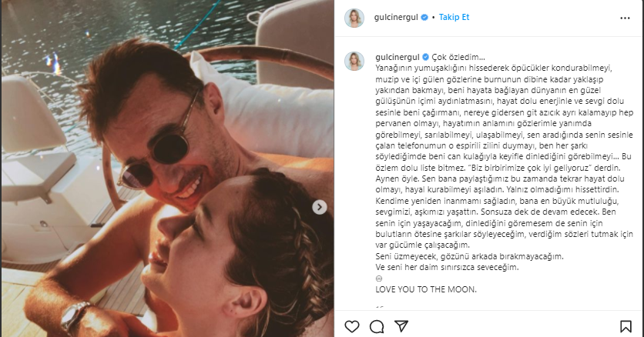The height and width of the screenshot is (337, 644).
Task: Click the wristwatch in the photo
Action: click(x=75, y=317)
